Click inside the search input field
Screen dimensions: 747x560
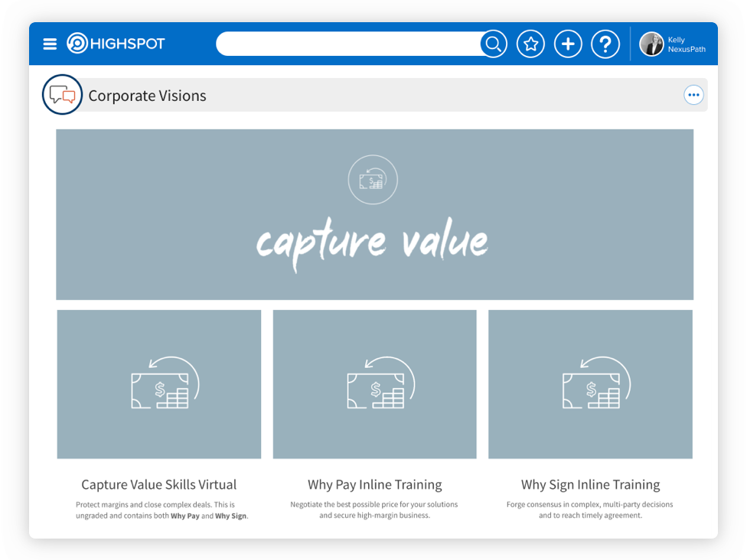(x=348, y=44)
